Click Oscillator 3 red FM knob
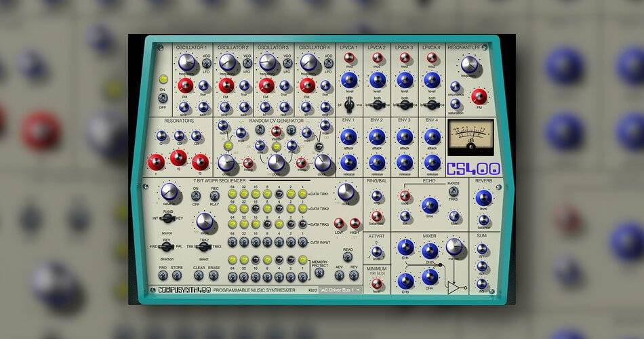The width and height of the screenshot is (644, 339). tap(266, 85)
